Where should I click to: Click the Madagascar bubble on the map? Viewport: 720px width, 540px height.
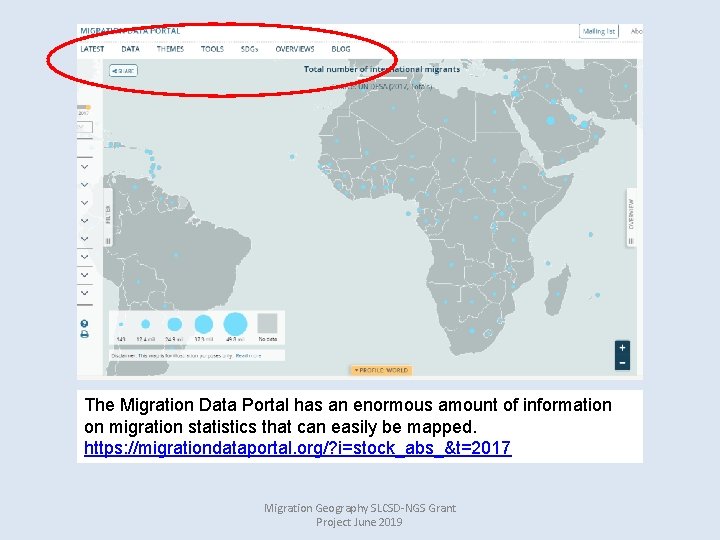[x=558, y=294]
